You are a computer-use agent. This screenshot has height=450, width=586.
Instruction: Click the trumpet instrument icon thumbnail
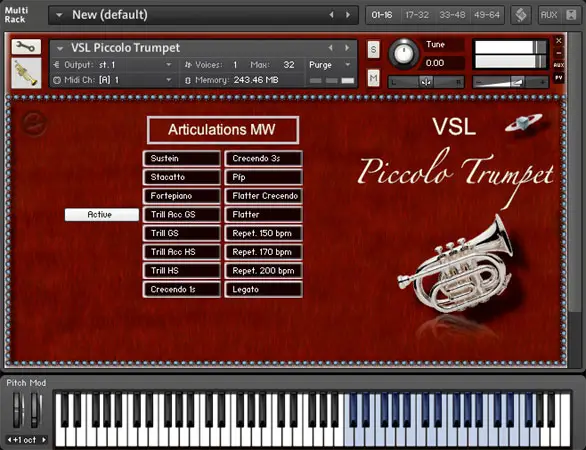pyautogui.click(x=26, y=73)
